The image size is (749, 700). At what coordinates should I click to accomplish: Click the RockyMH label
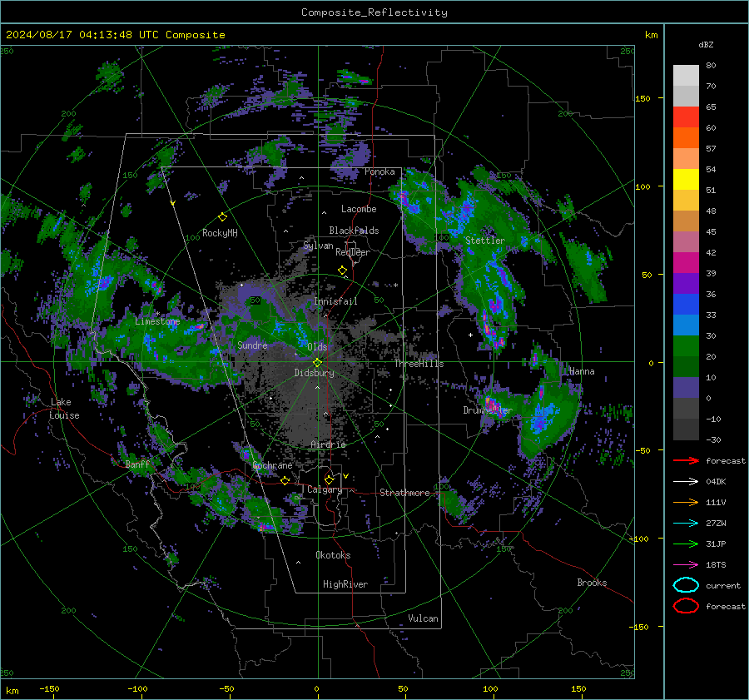click(x=220, y=233)
